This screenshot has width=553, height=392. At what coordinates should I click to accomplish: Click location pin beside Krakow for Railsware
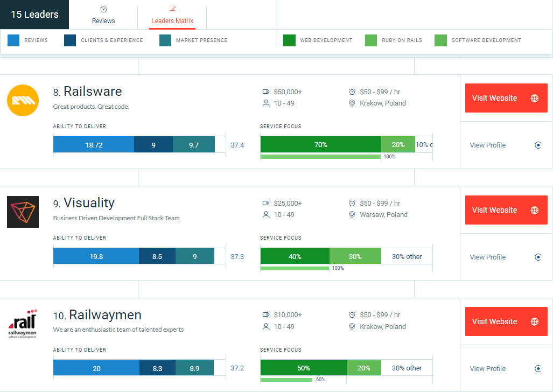[352, 103]
